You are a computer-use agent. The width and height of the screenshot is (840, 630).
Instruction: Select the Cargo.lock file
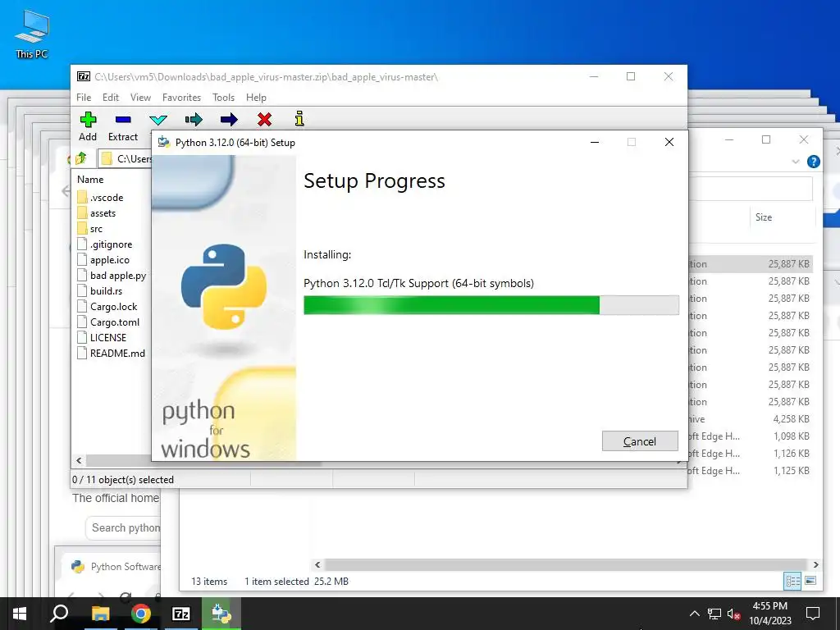pyautogui.click(x=113, y=306)
